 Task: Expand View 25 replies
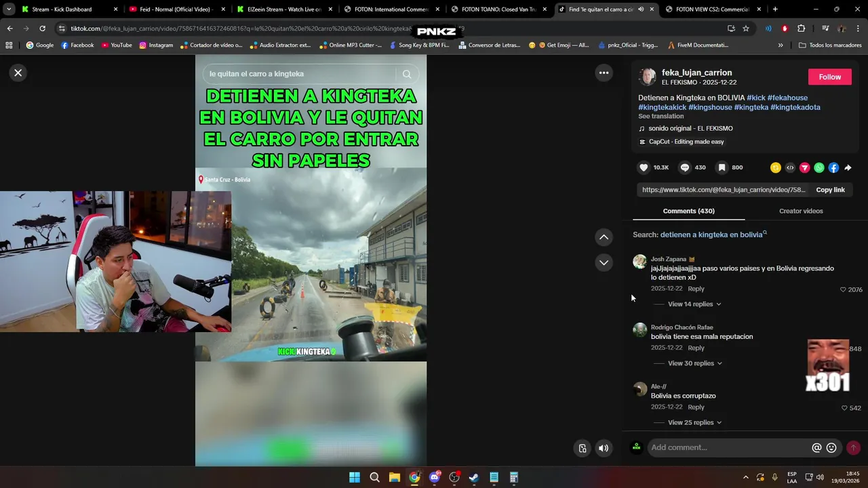pyautogui.click(x=694, y=422)
